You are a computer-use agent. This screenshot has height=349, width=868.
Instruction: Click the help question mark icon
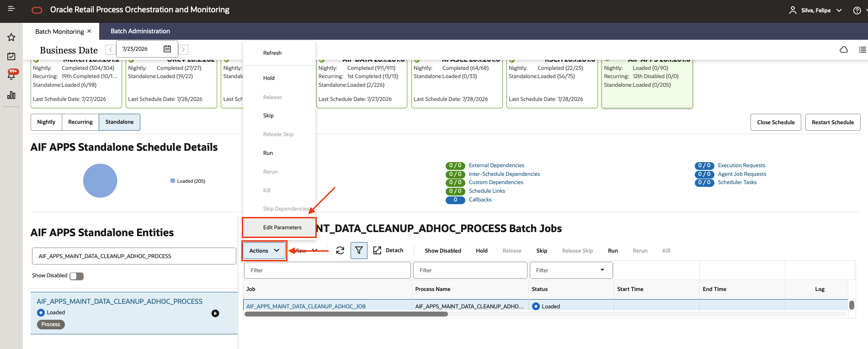[857, 11]
